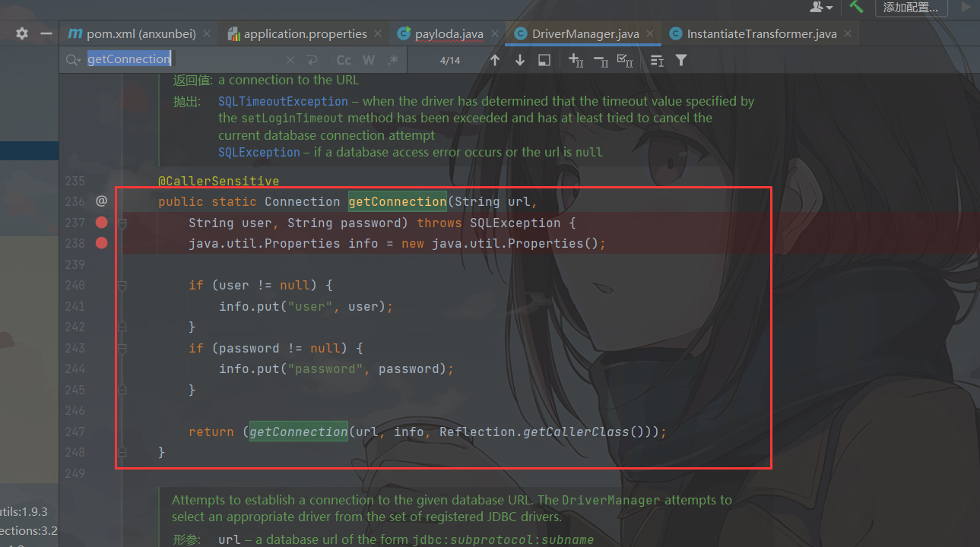Open the search history dropdown

pyautogui.click(x=73, y=60)
